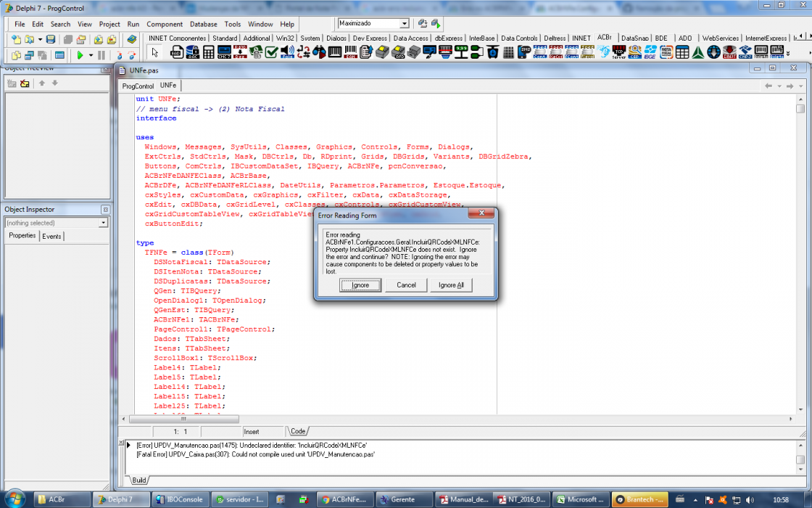This screenshot has height=508, width=812.
Task: Select the ACBr CEP search component
Action: tap(635, 52)
